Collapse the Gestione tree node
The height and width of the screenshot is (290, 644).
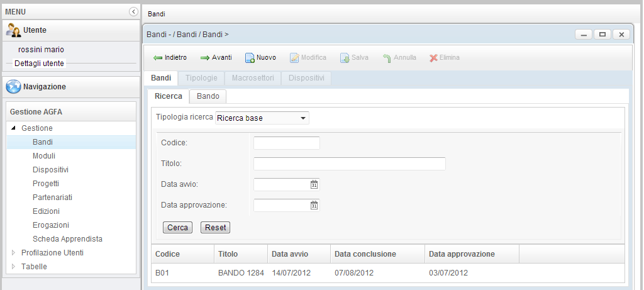14,128
